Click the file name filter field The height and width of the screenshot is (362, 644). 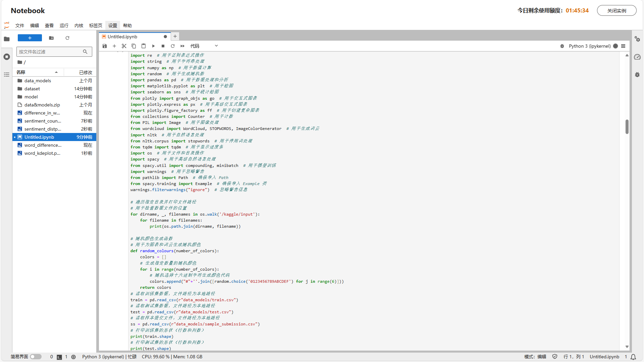click(x=54, y=52)
